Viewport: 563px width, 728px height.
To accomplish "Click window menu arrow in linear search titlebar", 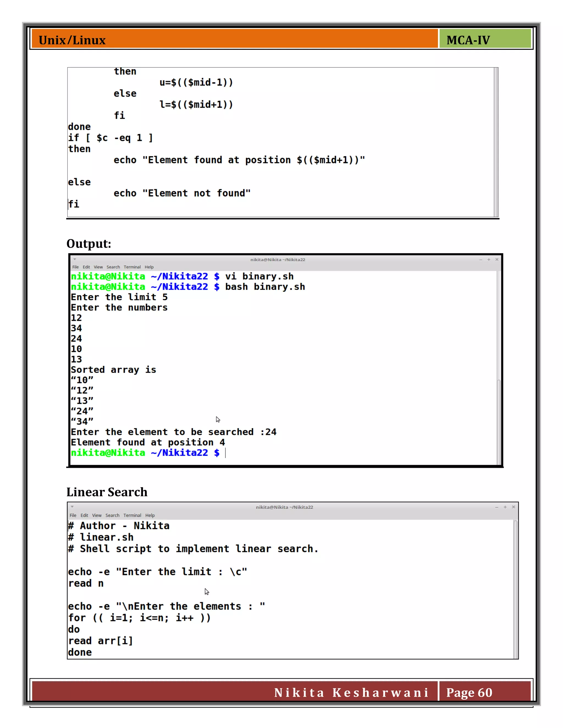I will (x=72, y=507).
